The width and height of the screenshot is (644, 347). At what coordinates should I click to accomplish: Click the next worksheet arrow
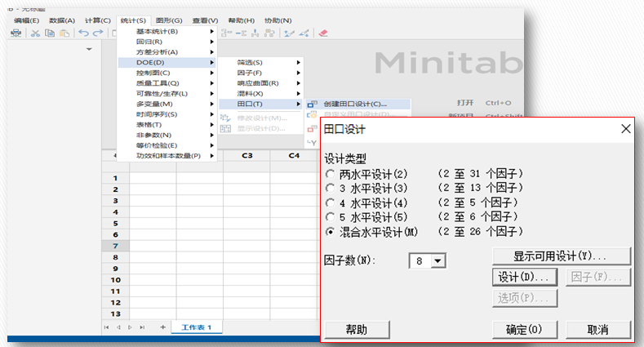130,327
